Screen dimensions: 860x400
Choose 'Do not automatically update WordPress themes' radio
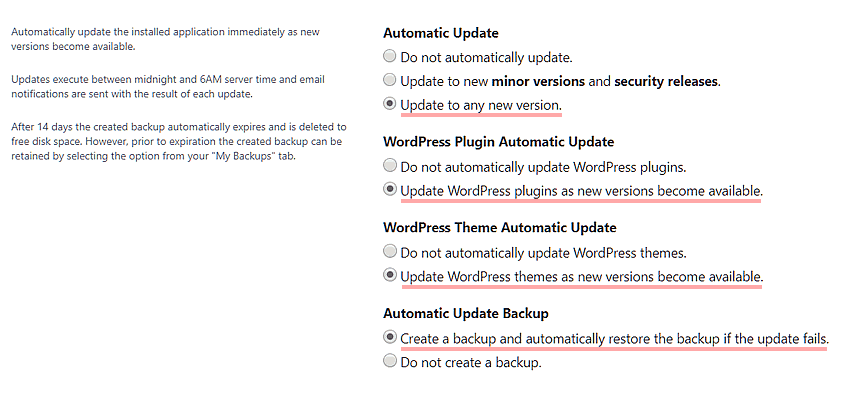[389, 252]
